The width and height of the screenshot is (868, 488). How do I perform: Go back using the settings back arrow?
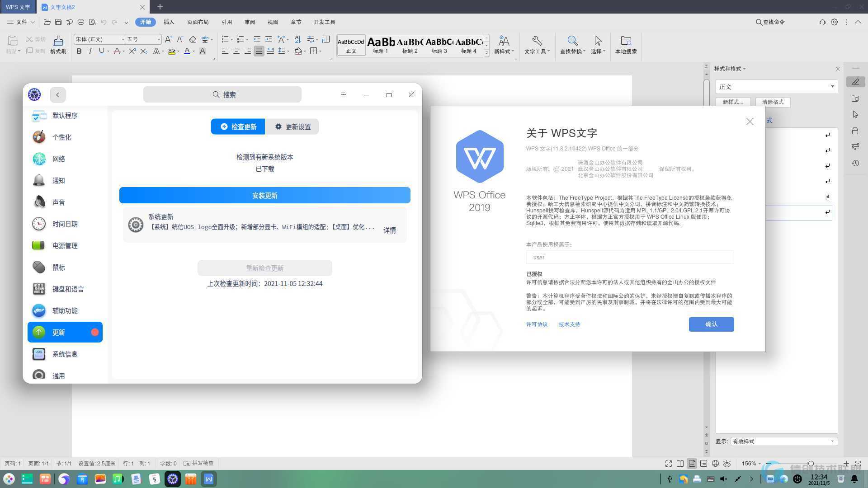58,95
